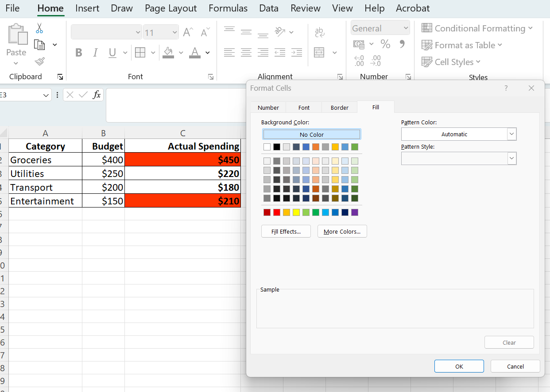Open the Pattern Color dropdown
The image size is (550, 392).
pyautogui.click(x=511, y=134)
